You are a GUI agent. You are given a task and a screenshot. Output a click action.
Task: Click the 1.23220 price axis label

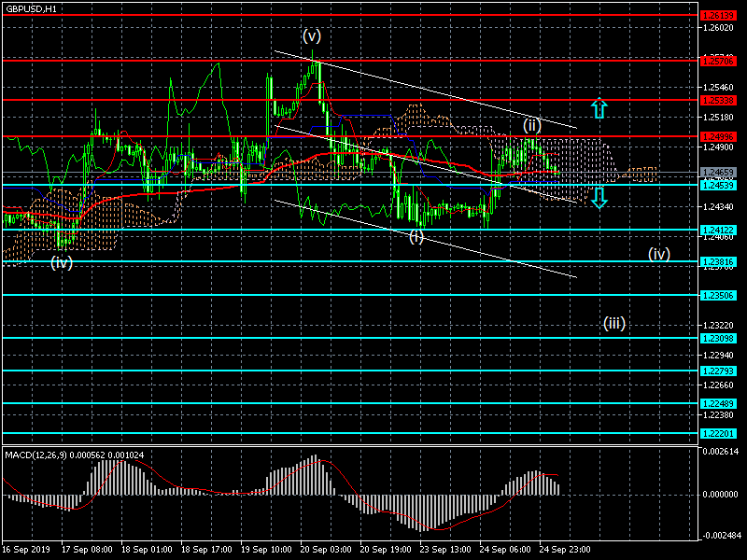(718, 326)
